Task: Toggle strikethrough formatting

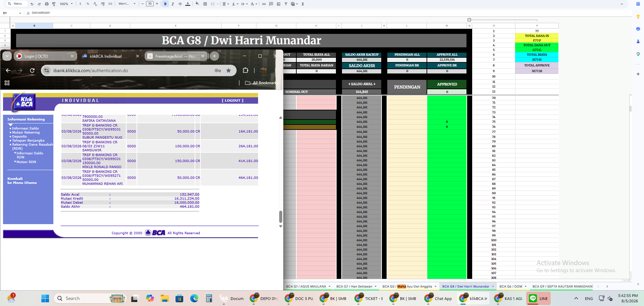Action: pos(180,4)
